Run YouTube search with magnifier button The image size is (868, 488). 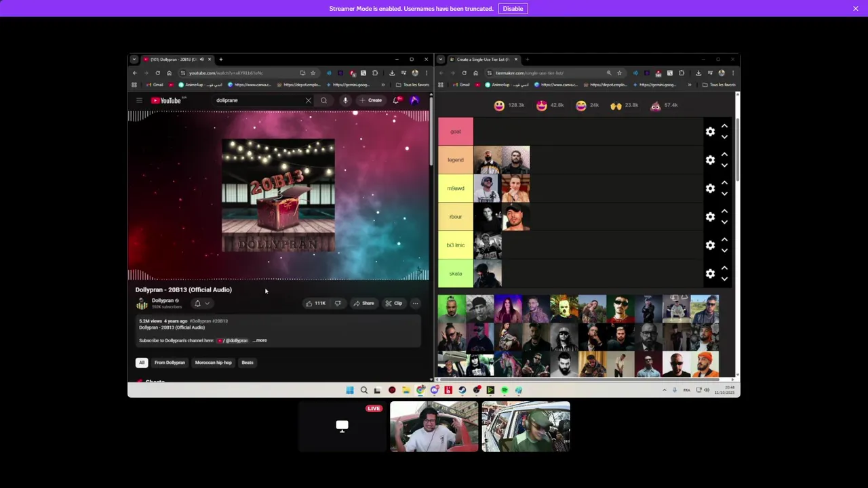click(x=323, y=100)
